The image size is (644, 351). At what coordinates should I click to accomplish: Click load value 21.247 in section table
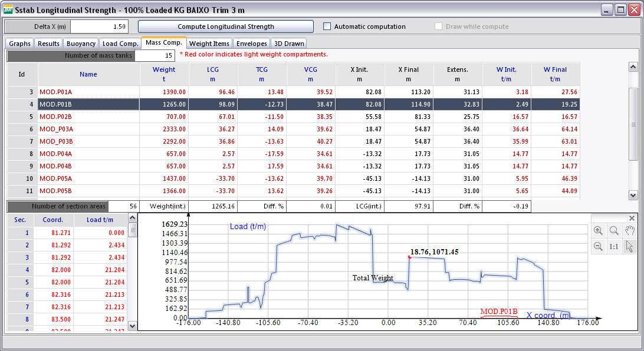click(100, 319)
